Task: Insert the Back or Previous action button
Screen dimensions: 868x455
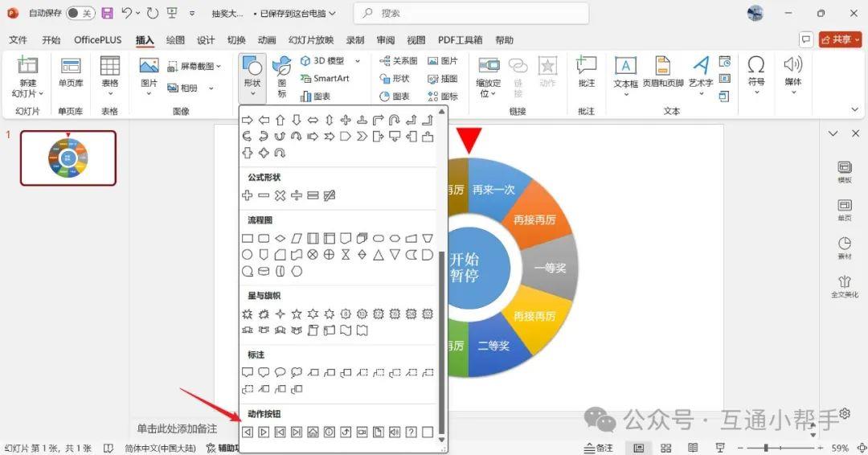Action: (x=248, y=432)
